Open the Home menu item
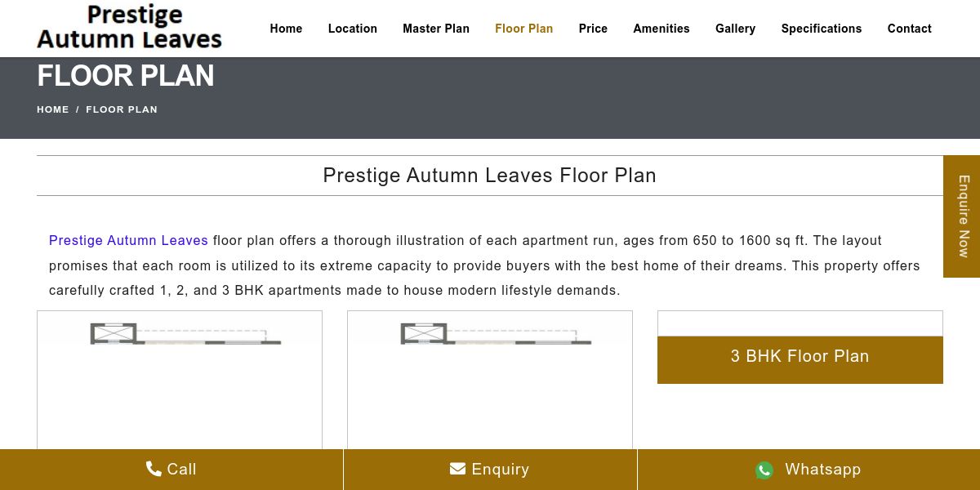The width and height of the screenshot is (980, 490). [x=286, y=29]
